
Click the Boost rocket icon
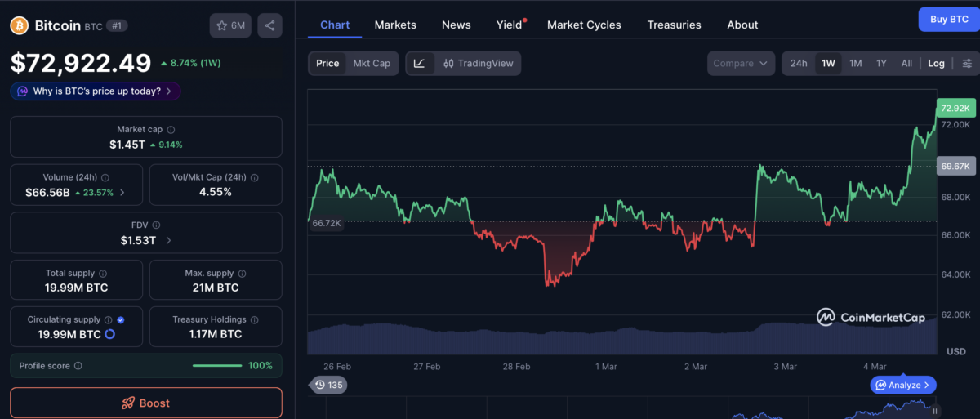point(127,403)
